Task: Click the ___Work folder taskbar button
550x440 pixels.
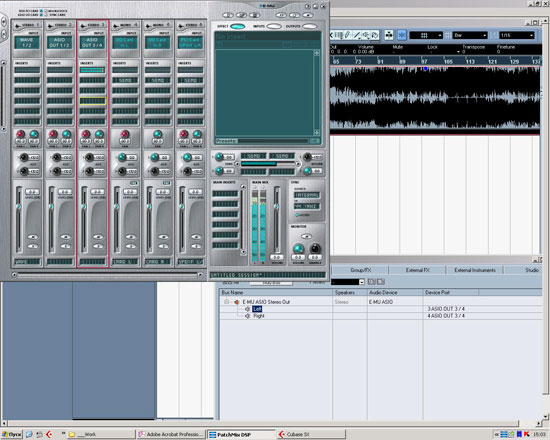Action: (x=100, y=434)
